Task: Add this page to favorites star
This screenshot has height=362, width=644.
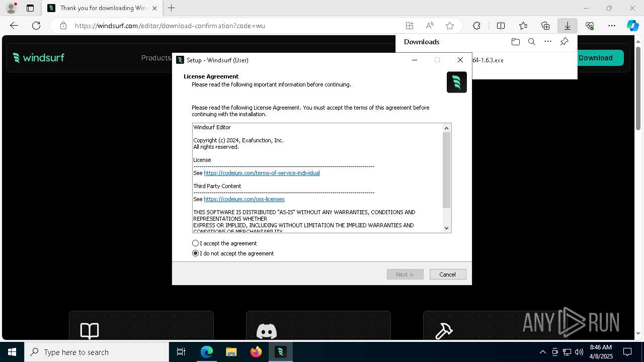Action: coord(450,26)
